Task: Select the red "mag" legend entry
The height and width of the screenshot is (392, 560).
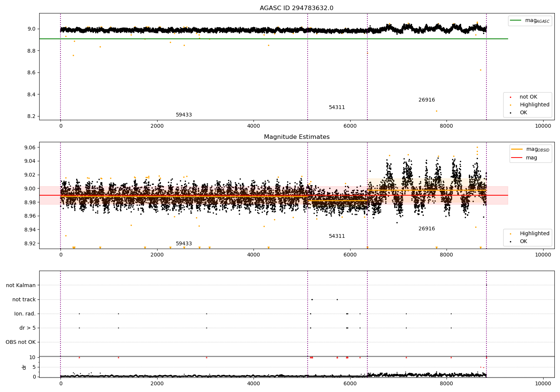Action: pyautogui.click(x=525, y=158)
